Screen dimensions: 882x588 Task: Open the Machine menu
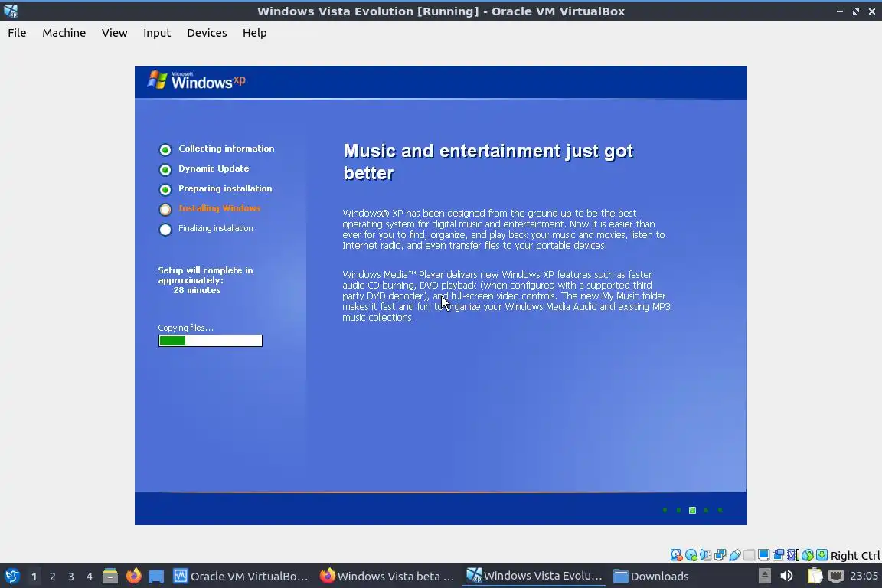tap(64, 33)
